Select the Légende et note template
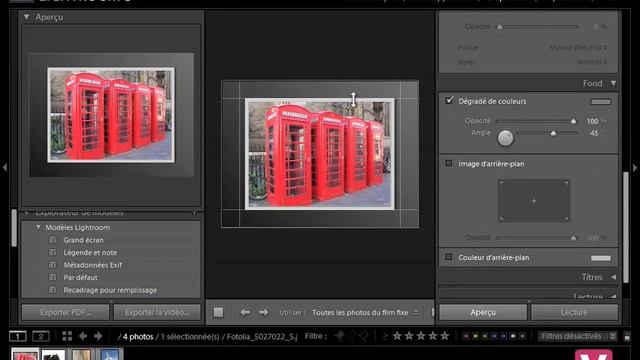This screenshot has width=640, height=360. point(90,253)
